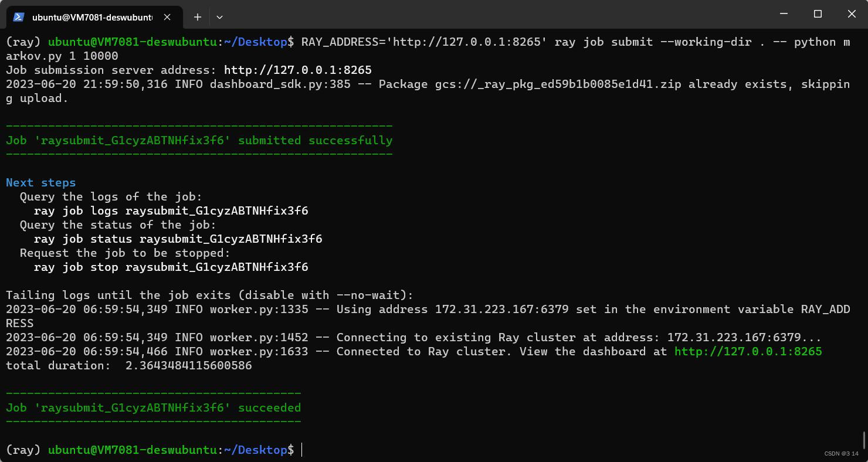Click the '(ray)' environment prefix at the prompt
The image size is (868, 462).
23,450
